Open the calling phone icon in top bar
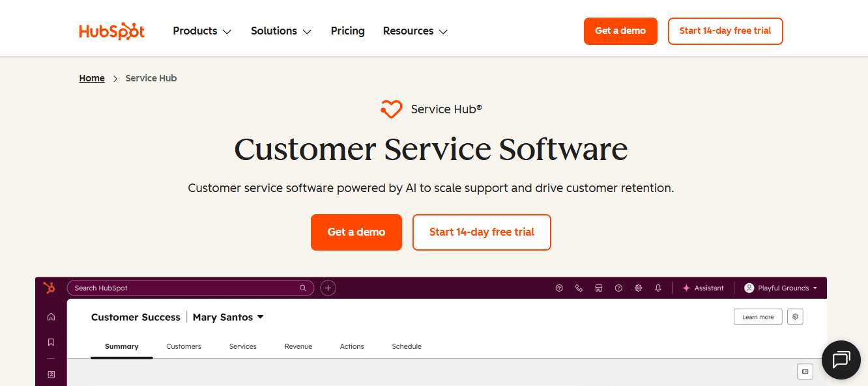This screenshot has height=386, width=868. tap(579, 288)
